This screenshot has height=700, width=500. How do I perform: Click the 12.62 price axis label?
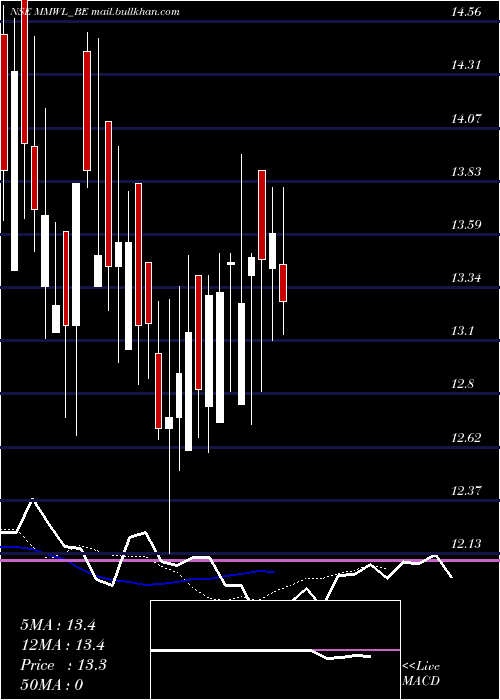click(466, 438)
